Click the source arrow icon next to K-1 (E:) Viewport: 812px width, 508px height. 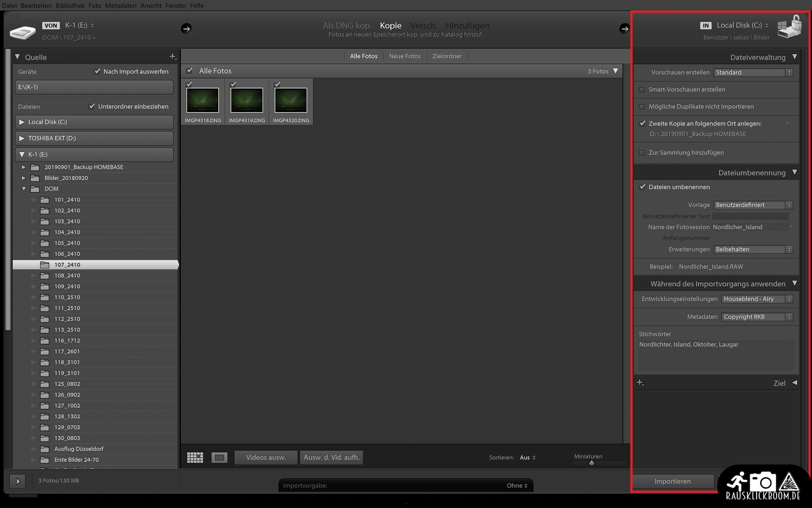click(187, 29)
